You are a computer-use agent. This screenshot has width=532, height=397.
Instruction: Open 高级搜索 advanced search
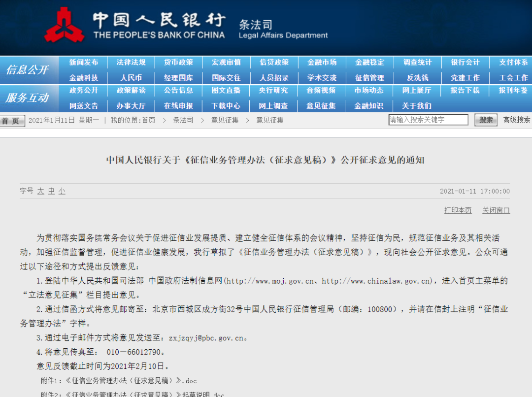click(x=516, y=120)
